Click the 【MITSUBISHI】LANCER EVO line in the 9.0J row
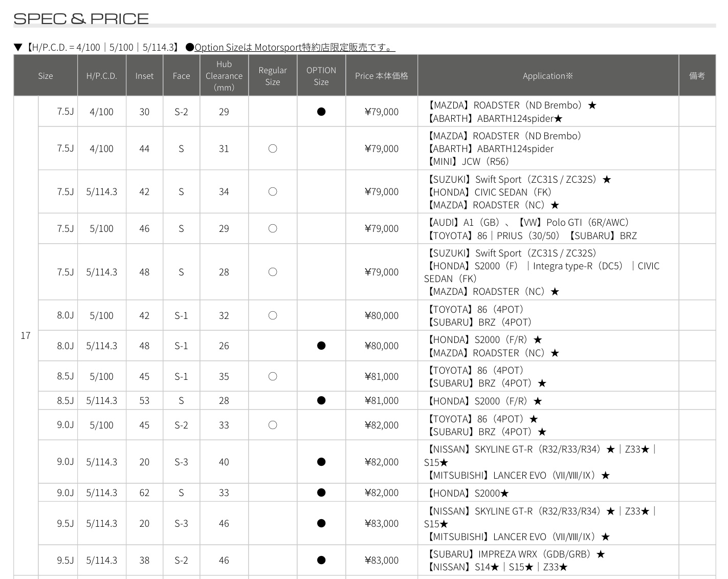The width and height of the screenshot is (728, 579). coord(518,475)
